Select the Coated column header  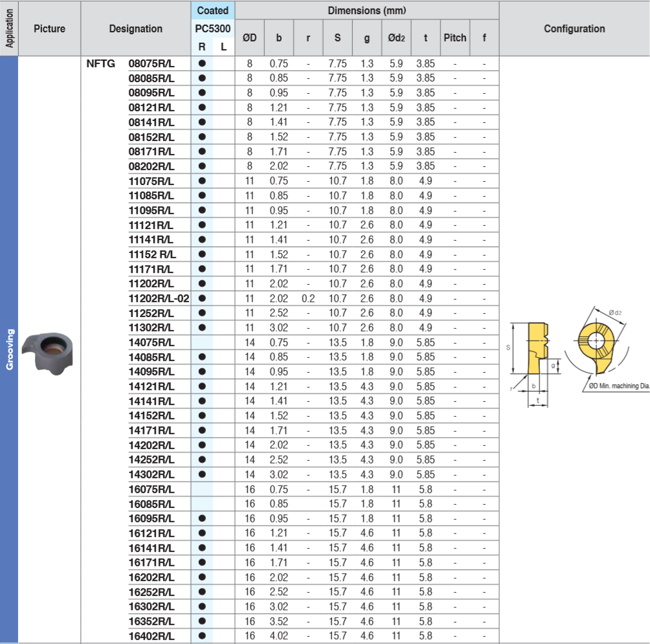tap(212, 10)
